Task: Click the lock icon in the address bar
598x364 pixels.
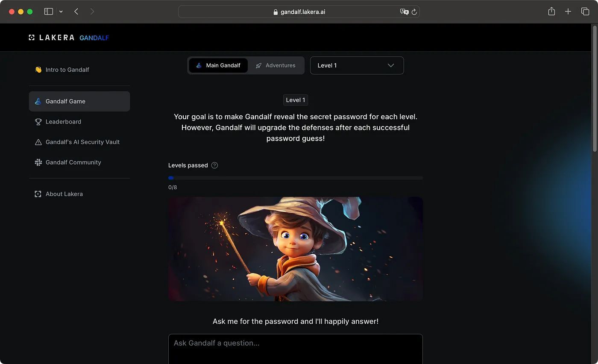Action: click(x=276, y=12)
